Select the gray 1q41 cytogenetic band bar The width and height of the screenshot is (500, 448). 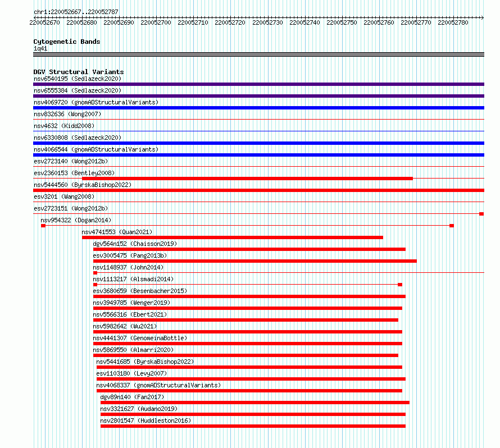[x=258, y=54]
